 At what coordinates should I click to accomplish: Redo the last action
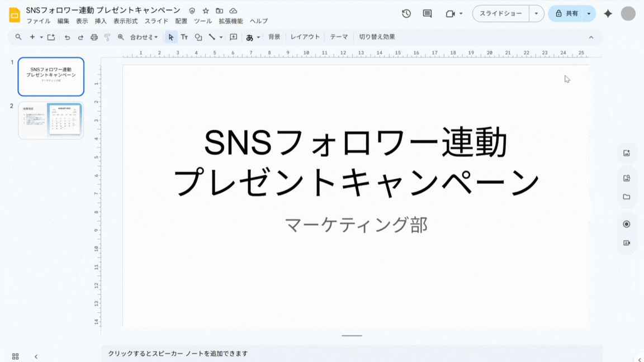pos(80,37)
